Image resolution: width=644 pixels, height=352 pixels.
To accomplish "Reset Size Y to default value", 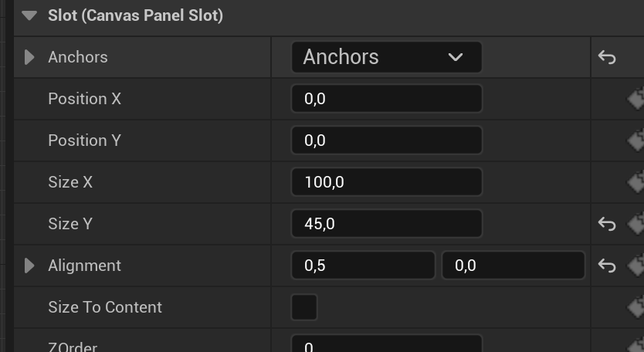I will (607, 224).
